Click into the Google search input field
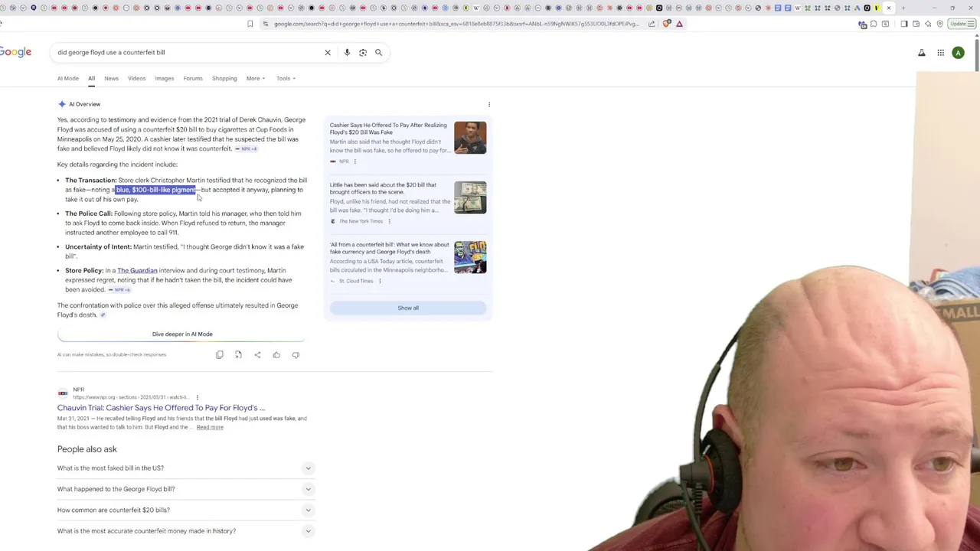The image size is (980, 551). coord(188,53)
